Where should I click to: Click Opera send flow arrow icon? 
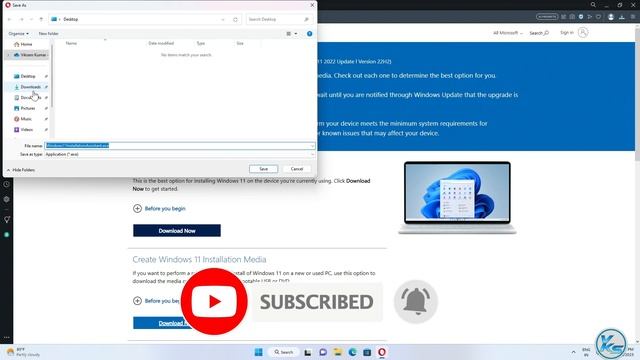tap(590, 17)
